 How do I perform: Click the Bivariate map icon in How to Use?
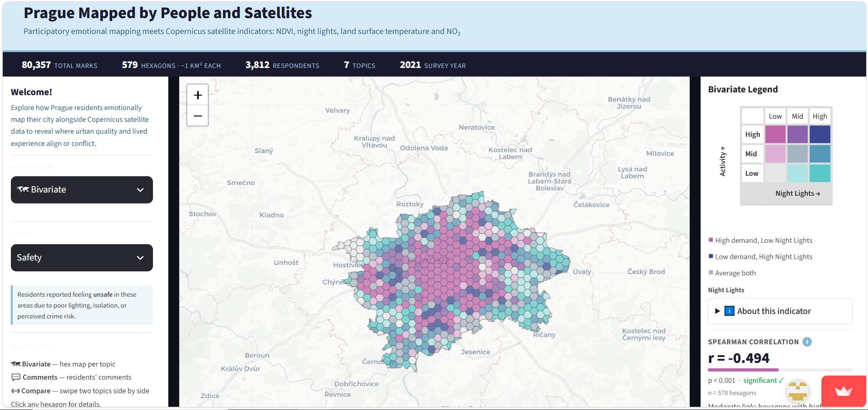pyautogui.click(x=16, y=364)
